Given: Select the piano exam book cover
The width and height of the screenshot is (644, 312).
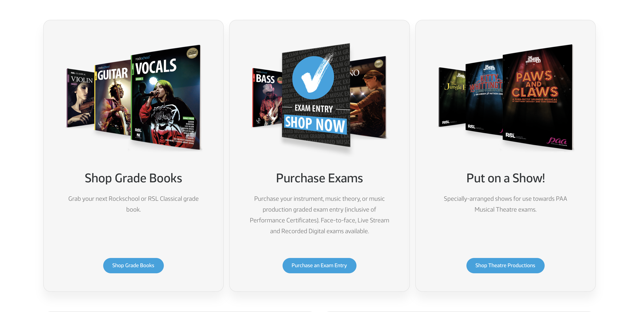Looking at the screenshot, I should point(368,97).
